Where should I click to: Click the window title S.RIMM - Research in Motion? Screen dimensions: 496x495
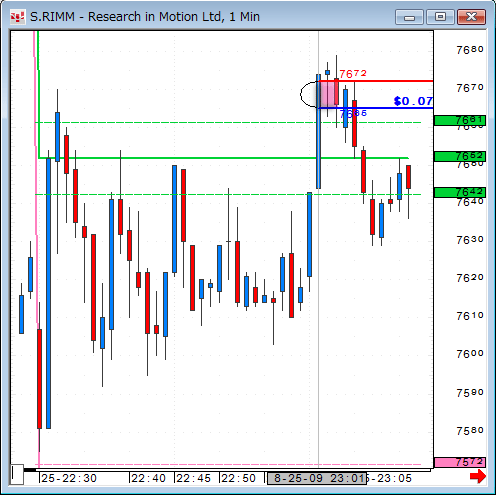[x=145, y=17]
